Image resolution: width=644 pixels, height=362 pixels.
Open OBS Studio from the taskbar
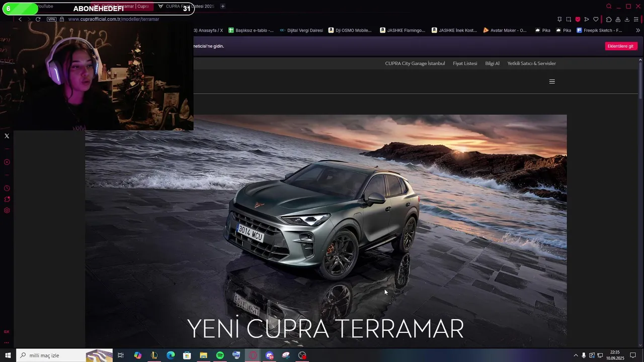tap(302, 355)
